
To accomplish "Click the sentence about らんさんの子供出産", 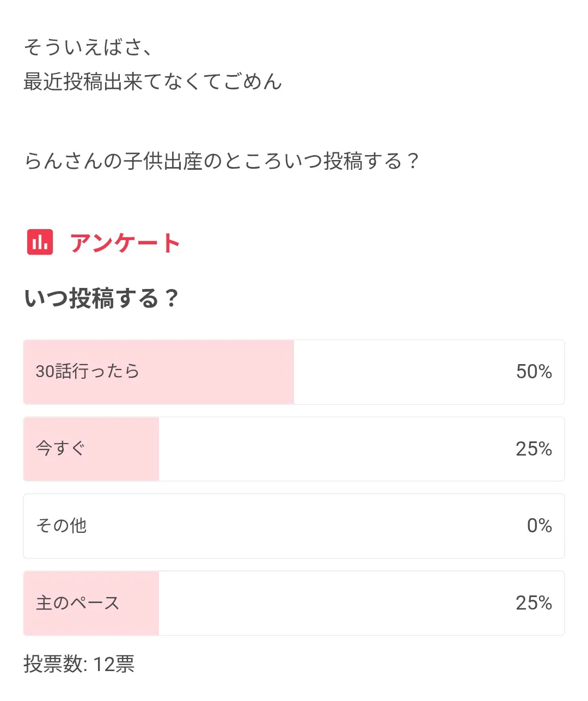I will click(222, 161).
